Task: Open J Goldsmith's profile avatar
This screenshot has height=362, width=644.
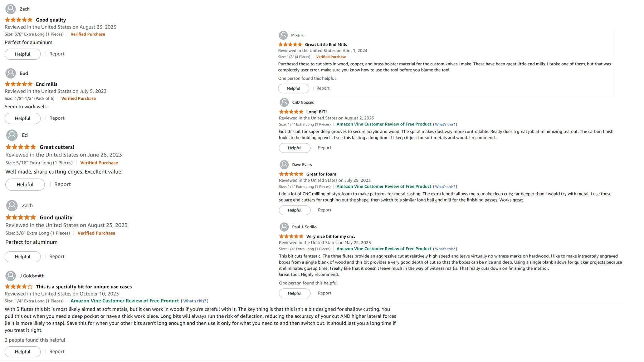Action: [x=11, y=276]
